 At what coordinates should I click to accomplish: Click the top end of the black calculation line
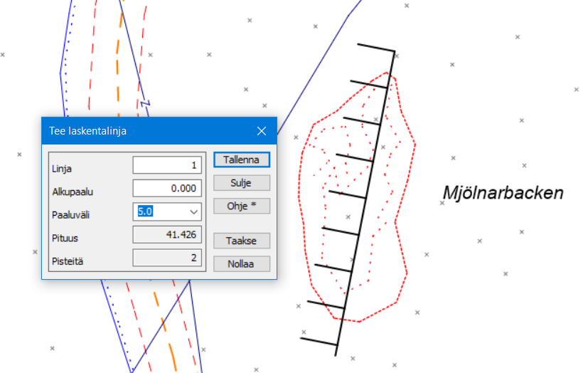(394, 52)
